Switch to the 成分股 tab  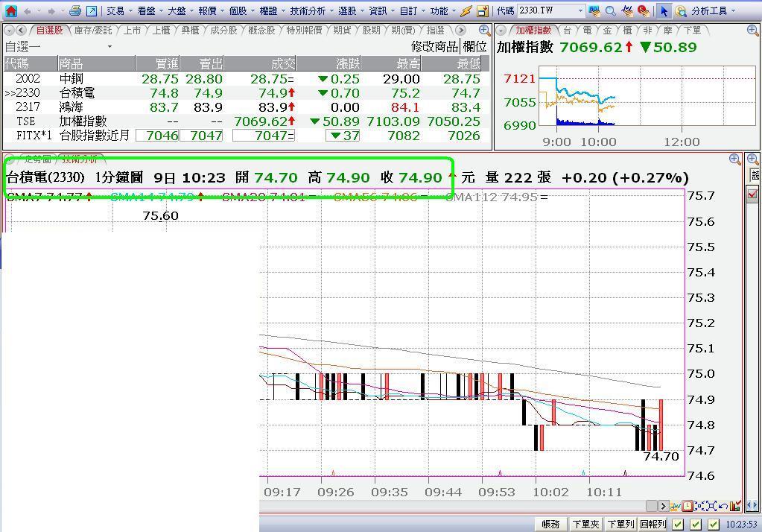coord(223,31)
